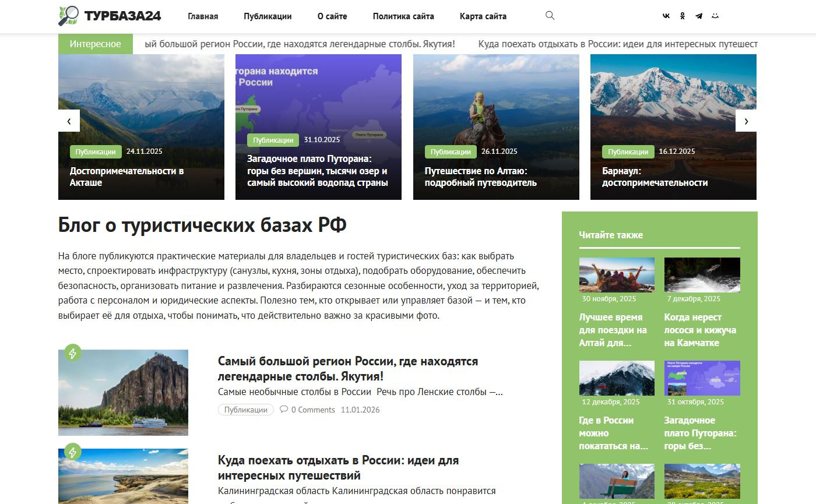Image resolution: width=816 pixels, height=504 pixels.
Task: Open sidebar thumbnail of jumping fish waterfall
Action: pos(702,275)
